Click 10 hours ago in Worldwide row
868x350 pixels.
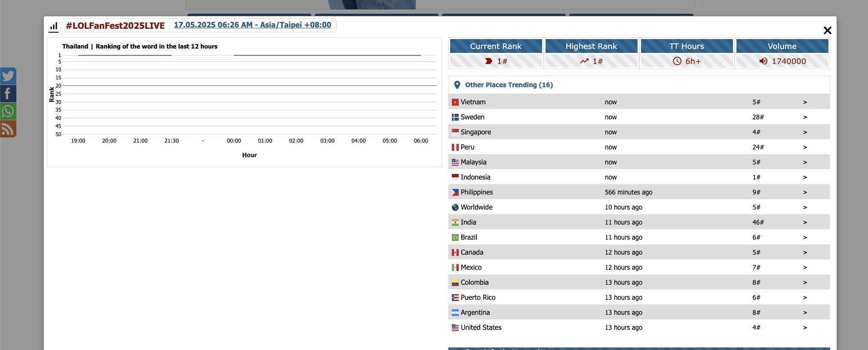[x=623, y=207]
